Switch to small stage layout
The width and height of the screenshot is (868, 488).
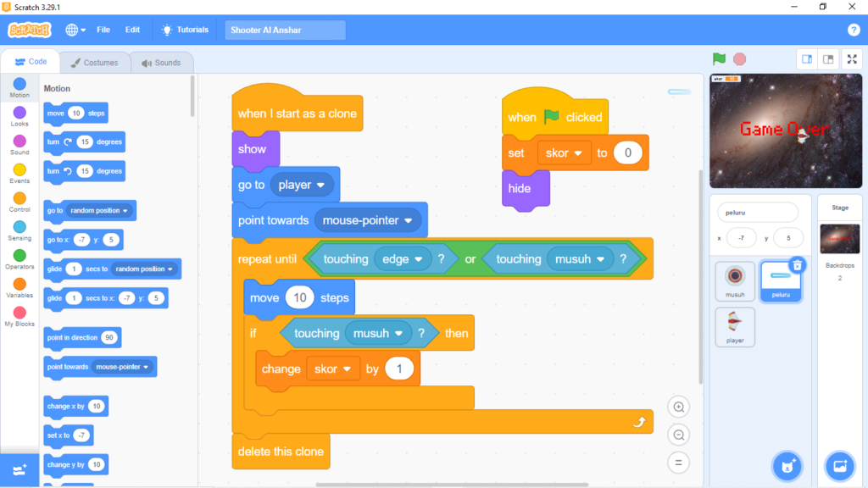coord(807,59)
